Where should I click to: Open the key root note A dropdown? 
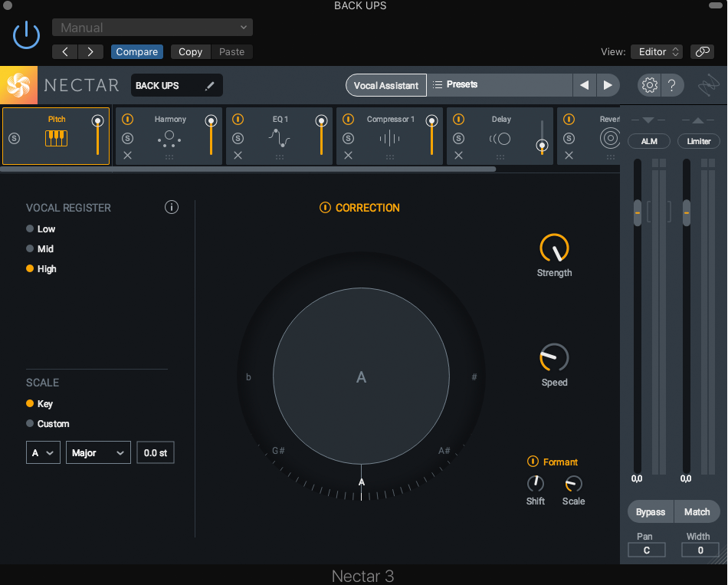click(43, 452)
